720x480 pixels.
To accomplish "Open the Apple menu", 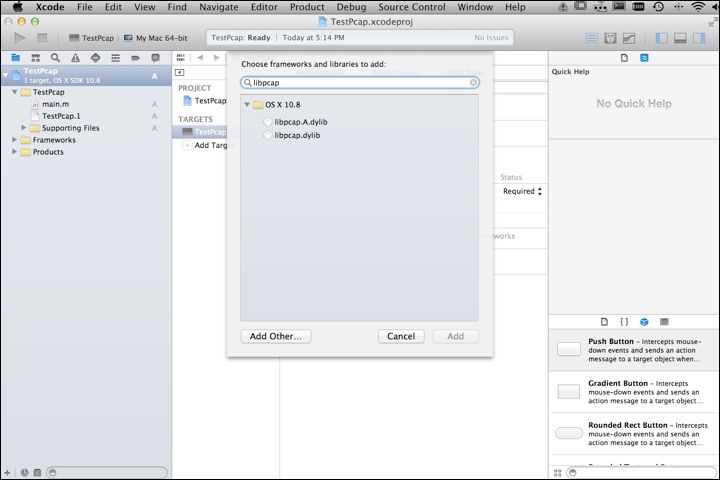I will click(18, 7).
